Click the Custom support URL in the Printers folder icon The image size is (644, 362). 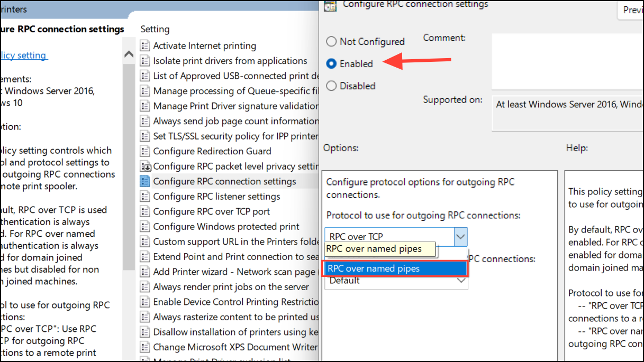point(145,242)
